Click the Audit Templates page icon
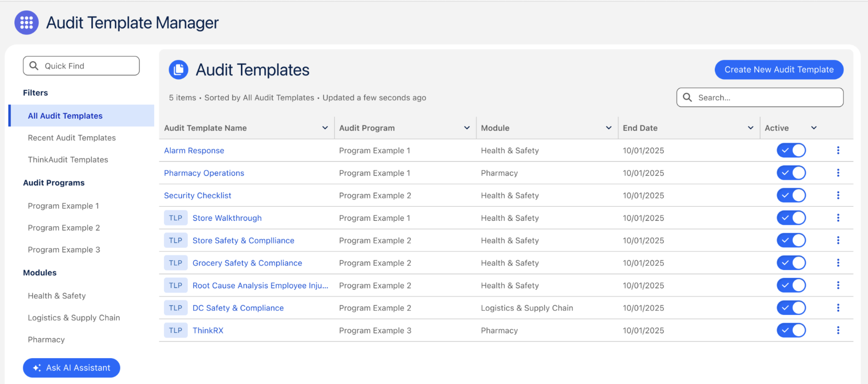Viewport: 868px width, 384px height. pyautogui.click(x=178, y=70)
